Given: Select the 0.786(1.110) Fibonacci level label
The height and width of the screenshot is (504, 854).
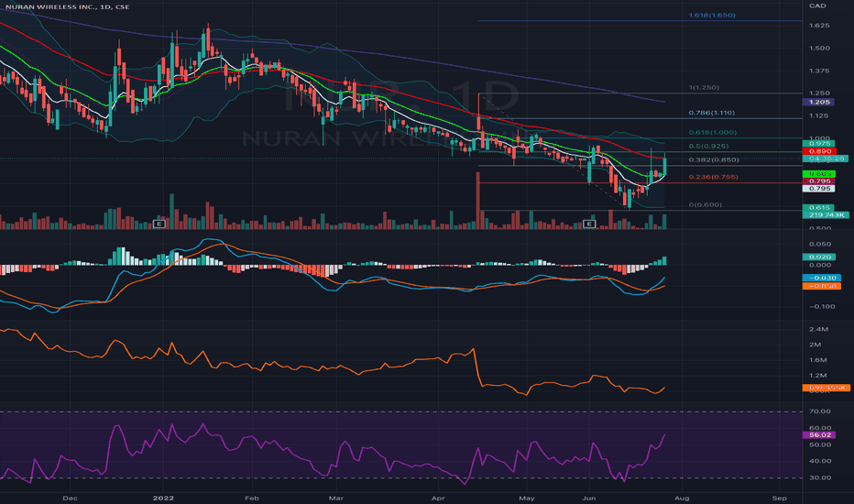Looking at the screenshot, I should [712, 113].
